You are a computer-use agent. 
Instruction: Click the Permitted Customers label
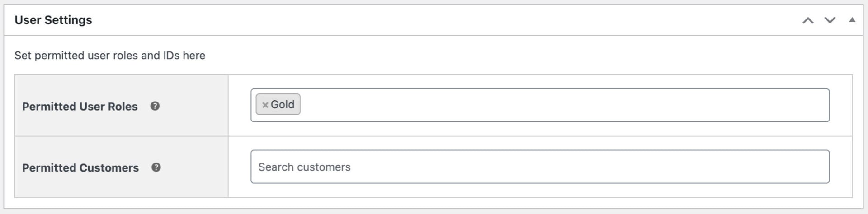click(x=80, y=168)
